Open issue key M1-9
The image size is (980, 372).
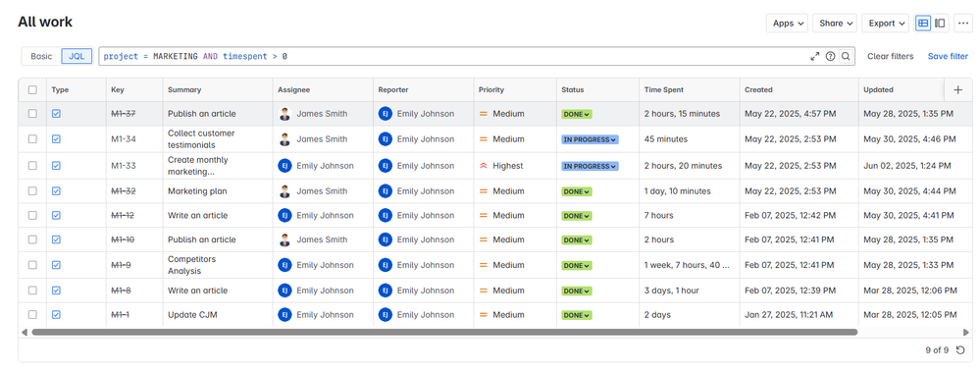122,265
